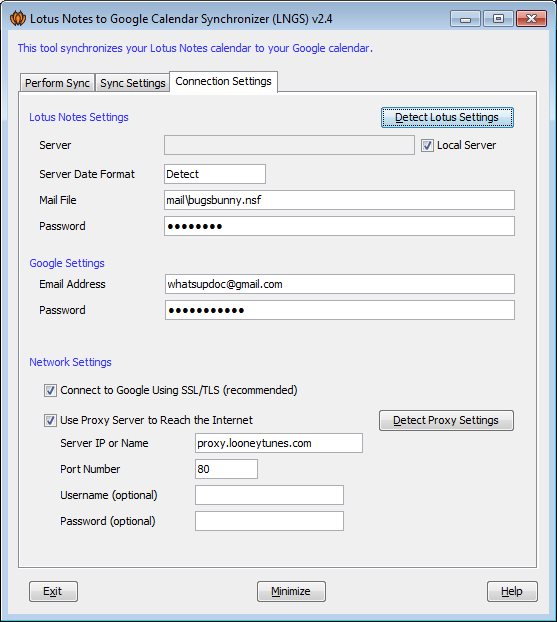Switch to the Perform Sync tab
The width and height of the screenshot is (557, 622).
(57, 83)
